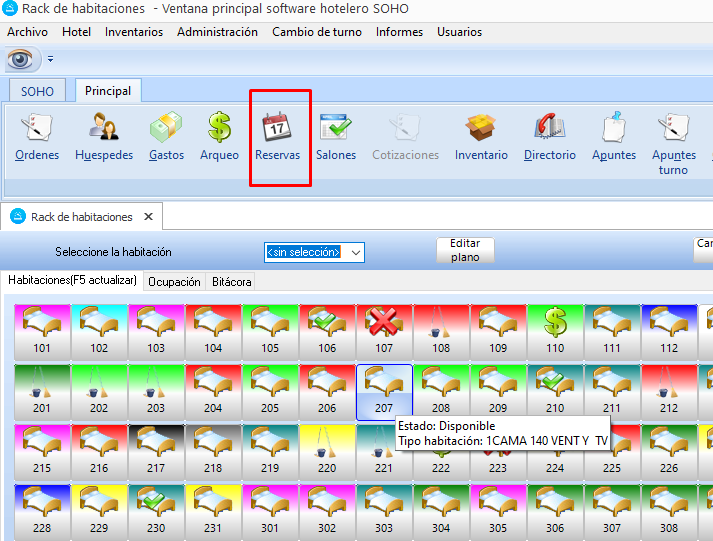Switch to the Ocupación tab
The width and height of the screenshot is (713, 541).
174,282
